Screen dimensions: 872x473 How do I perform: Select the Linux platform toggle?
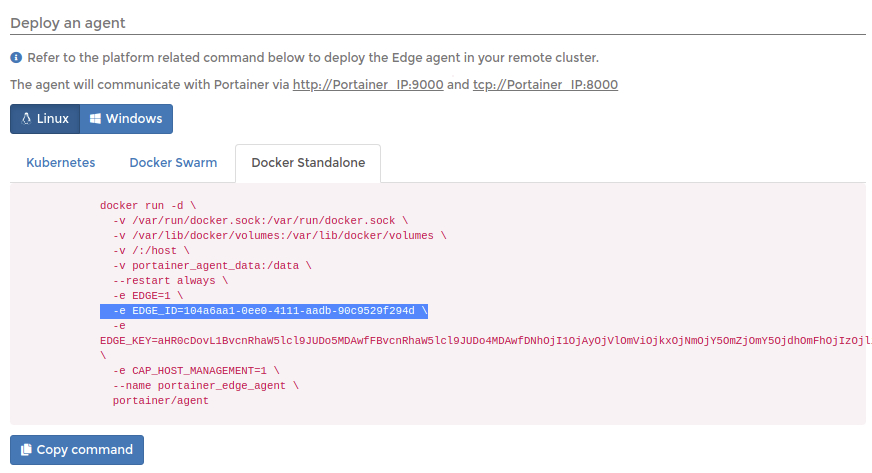pos(45,119)
